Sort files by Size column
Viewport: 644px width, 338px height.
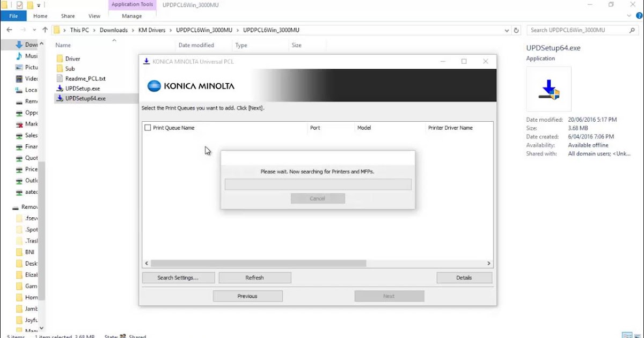click(x=297, y=46)
